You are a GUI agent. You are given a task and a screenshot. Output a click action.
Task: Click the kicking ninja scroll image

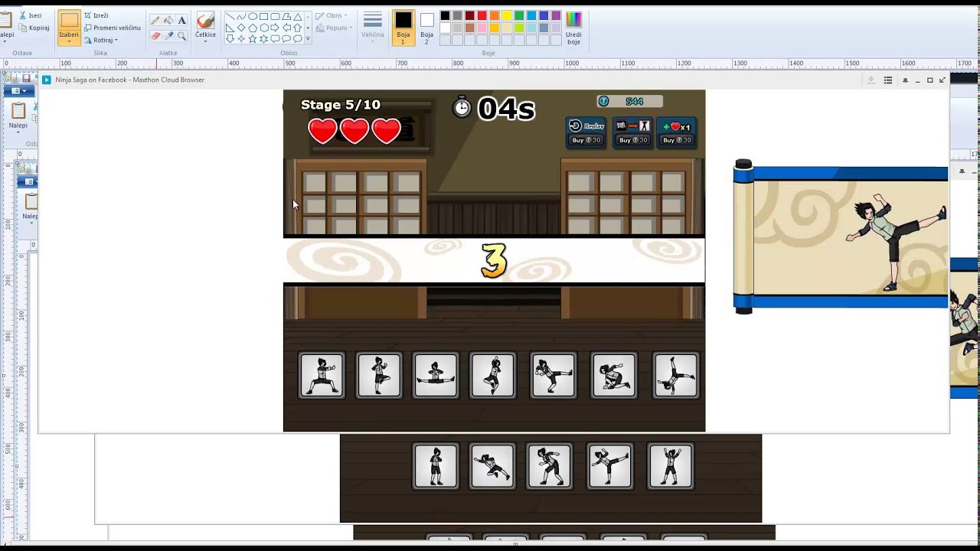[841, 237]
